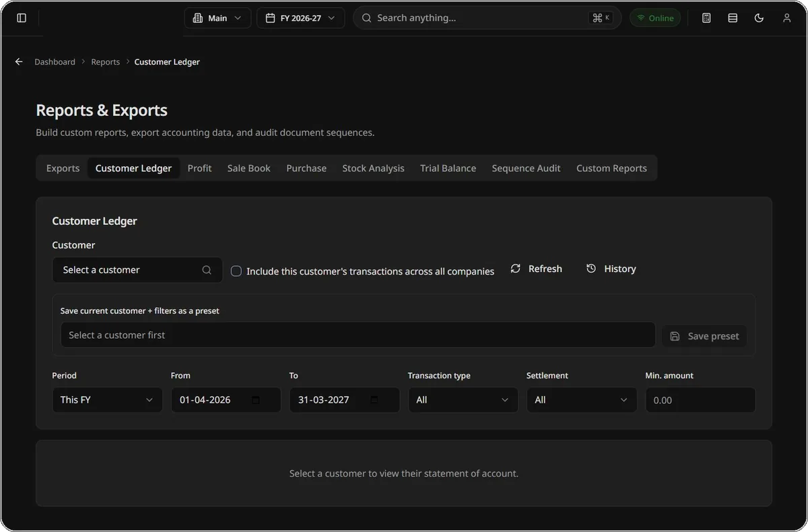The height and width of the screenshot is (532, 808).
Task: Click the Save preset button
Action: click(704, 336)
